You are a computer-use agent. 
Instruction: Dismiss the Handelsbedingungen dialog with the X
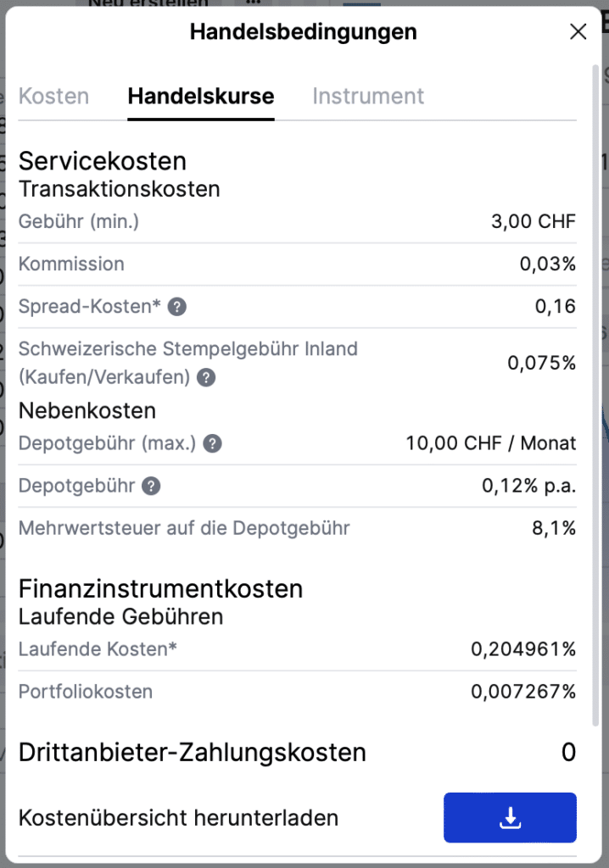(578, 31)
